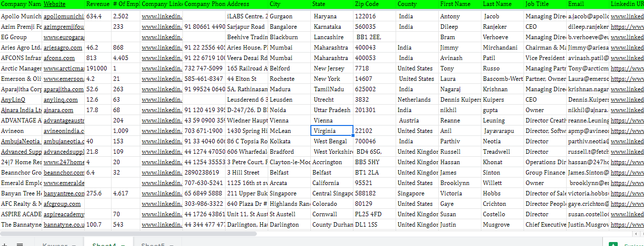Click first name cell Brooklynn

[460, 183]
